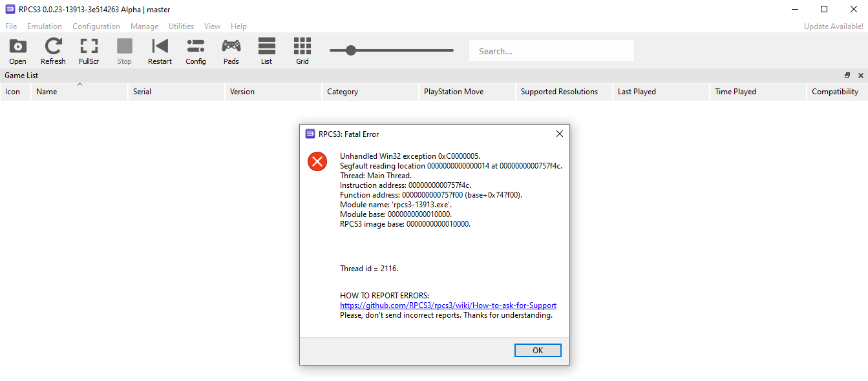The width and height of the screenshot is (868, 381).
Task: Click the RPCS3 main window title icon
Action: pyautogui.click(x=10, y=10)
